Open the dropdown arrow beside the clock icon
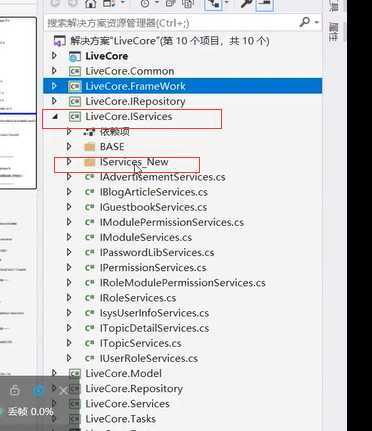Image resolution: width=372 pixels, height=431 pixels. tap(157, 3)
